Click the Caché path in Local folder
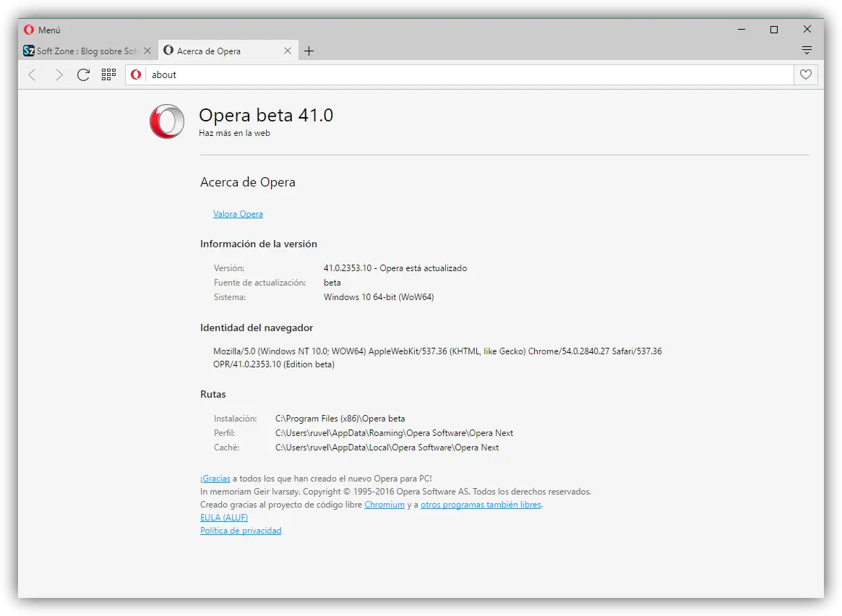842x616 pixels. point(387,448)
